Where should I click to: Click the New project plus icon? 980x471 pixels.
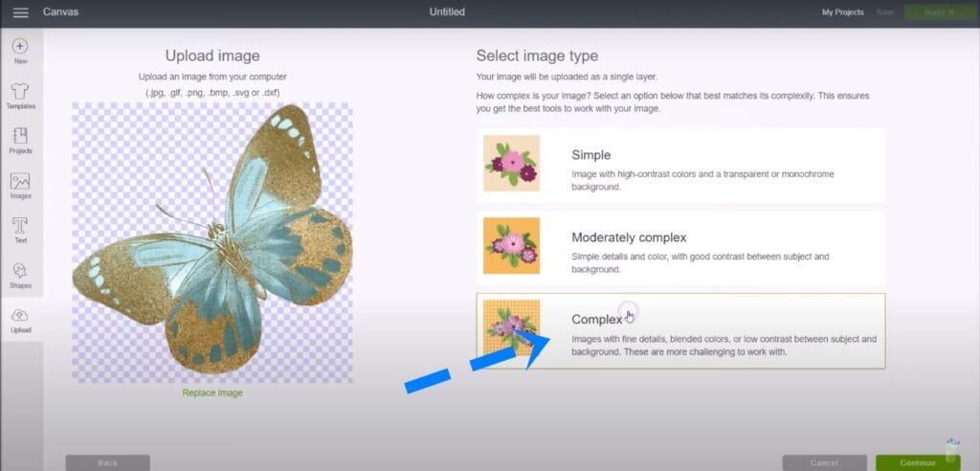coord(20,46)
